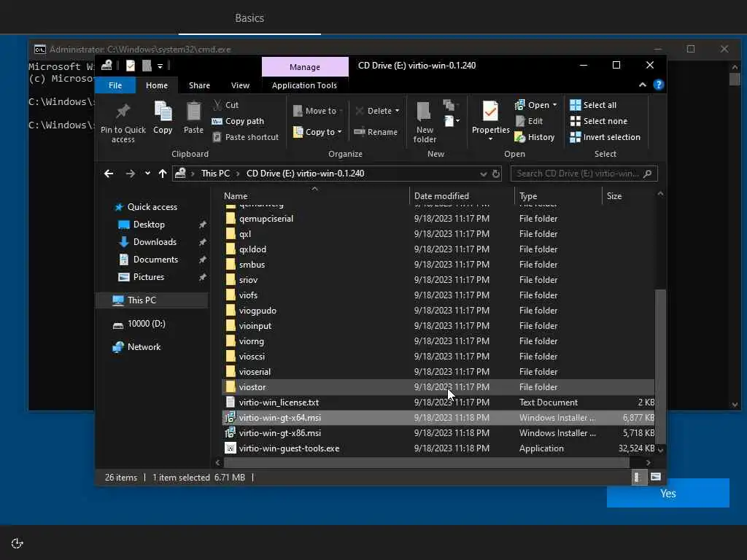Image resolution: width=747 pixels, height=560 pixels.
Task: Collapse the ribbon with the up chevron
Action: coord(642,85)
